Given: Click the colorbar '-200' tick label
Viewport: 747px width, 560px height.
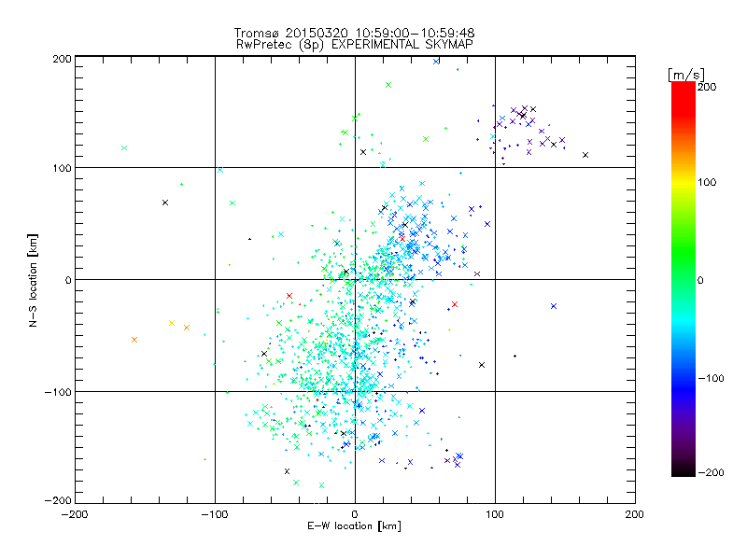Looking at the screenshot, I should click(x=711, y=472).
